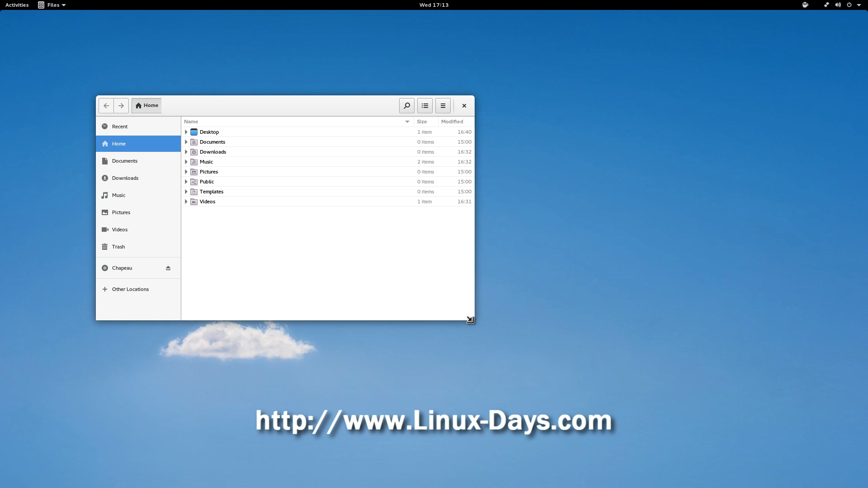Screen dimensions: 868x488
Task: Open Other Locations in sidebar
Action: coord(138,289)
